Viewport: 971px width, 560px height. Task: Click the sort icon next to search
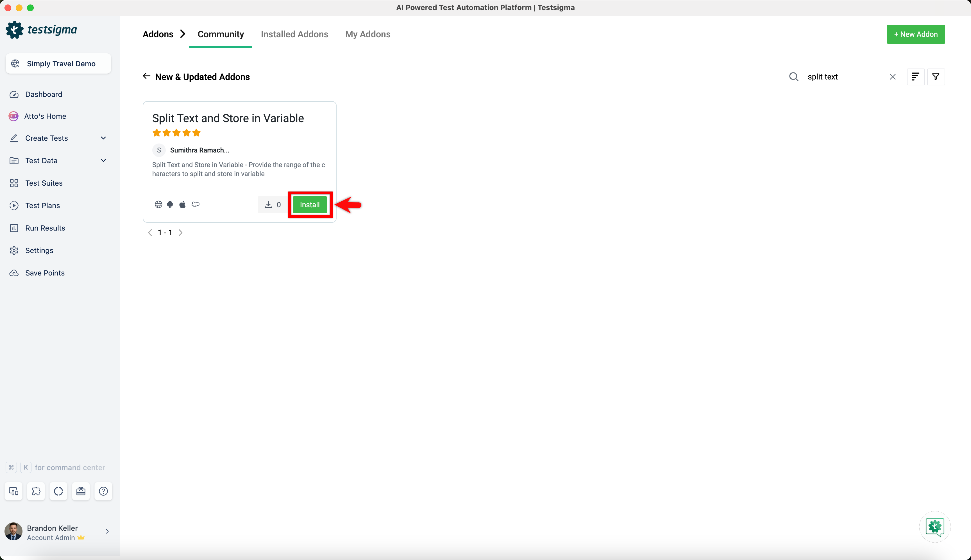[915, 77]
